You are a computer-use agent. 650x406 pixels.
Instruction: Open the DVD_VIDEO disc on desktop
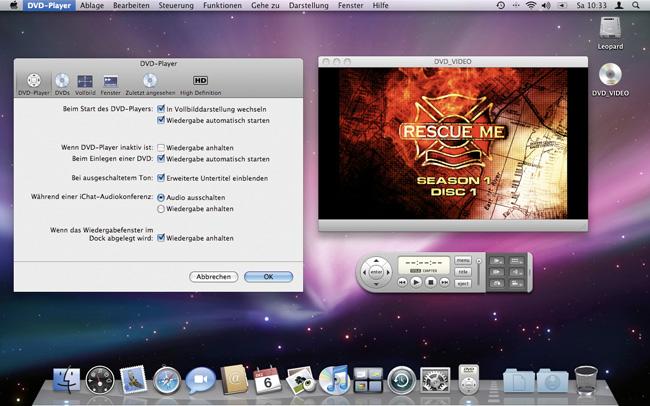[x=610, y=80]
